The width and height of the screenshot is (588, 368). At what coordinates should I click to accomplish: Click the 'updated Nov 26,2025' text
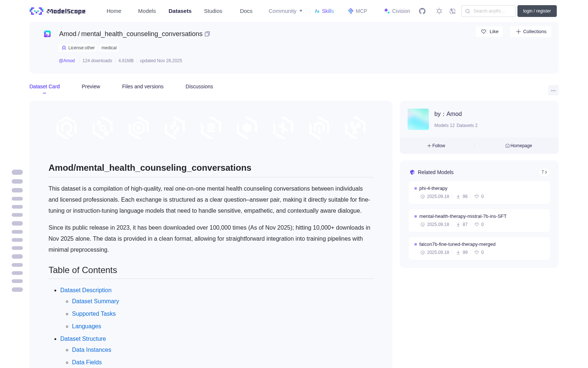161,61
